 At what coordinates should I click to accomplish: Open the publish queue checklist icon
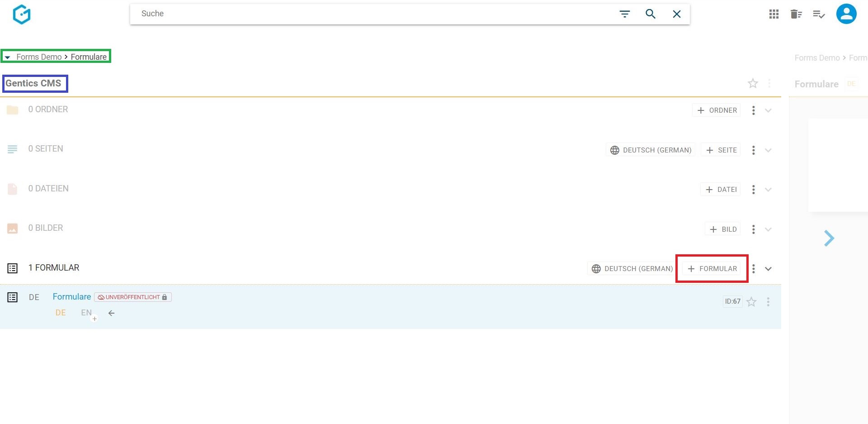819,14
